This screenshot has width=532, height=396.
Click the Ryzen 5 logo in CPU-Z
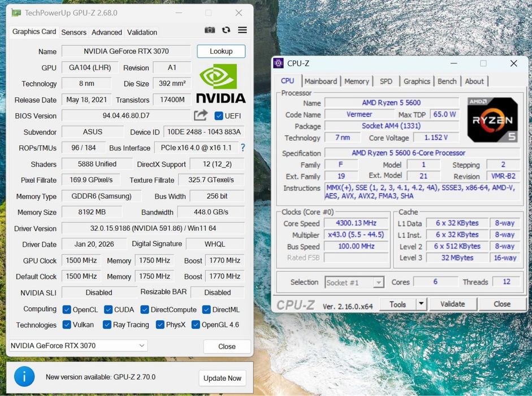pos(492,119)
